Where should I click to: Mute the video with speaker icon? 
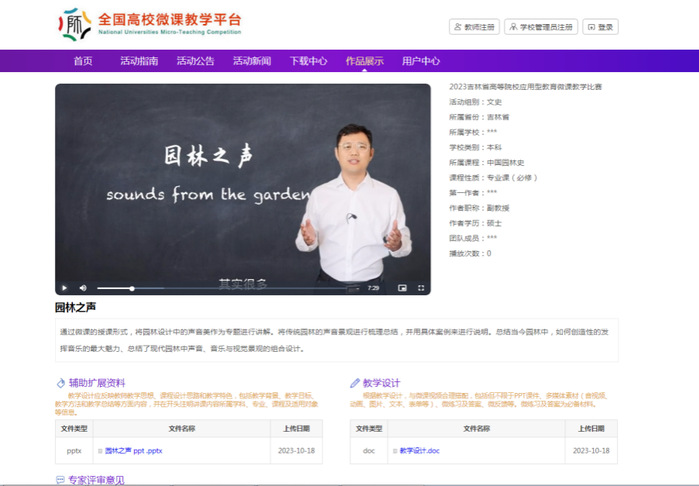(x=83, y=288)
